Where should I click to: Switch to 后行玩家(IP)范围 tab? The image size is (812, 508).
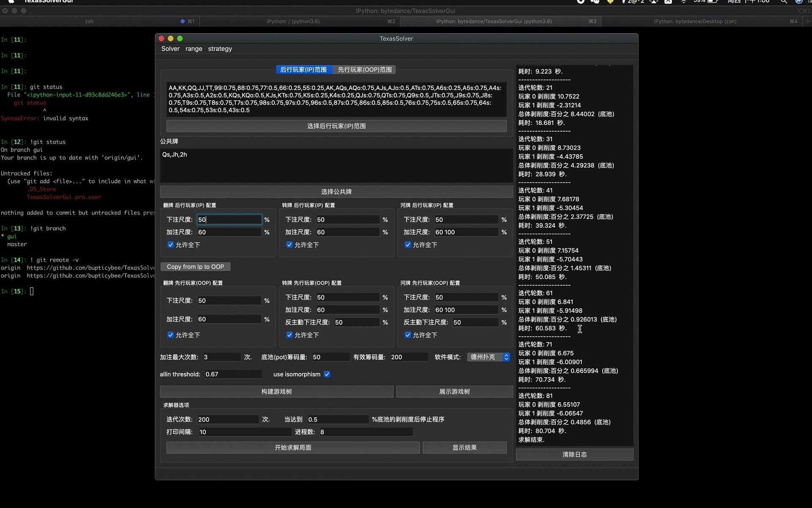[303, 69]
